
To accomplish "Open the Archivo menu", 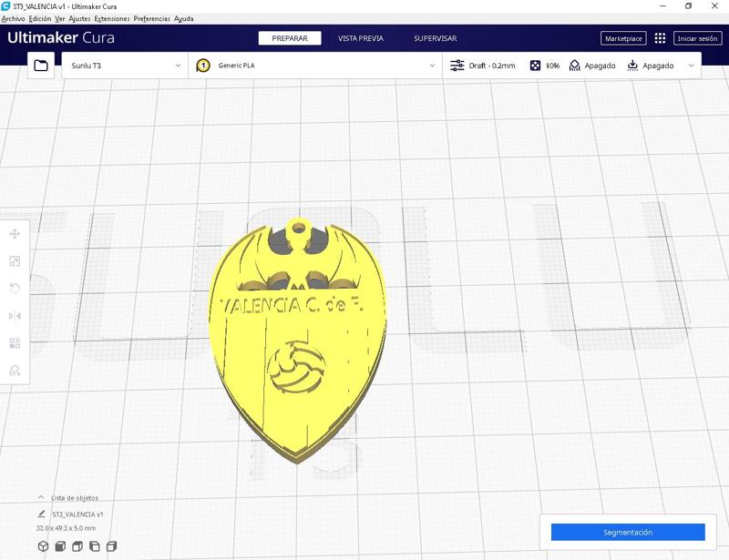I will [13, 18].
